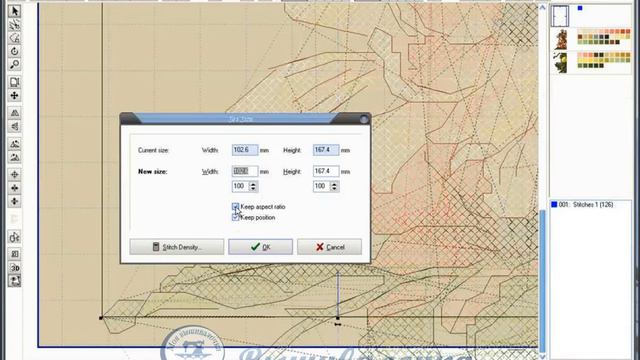Select the arrow pointer tool
640x360 pixels.
14,11
